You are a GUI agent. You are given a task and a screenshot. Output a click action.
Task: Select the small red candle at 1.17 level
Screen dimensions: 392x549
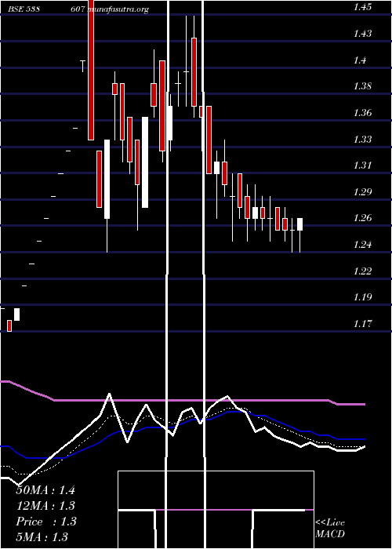(9, 325)
